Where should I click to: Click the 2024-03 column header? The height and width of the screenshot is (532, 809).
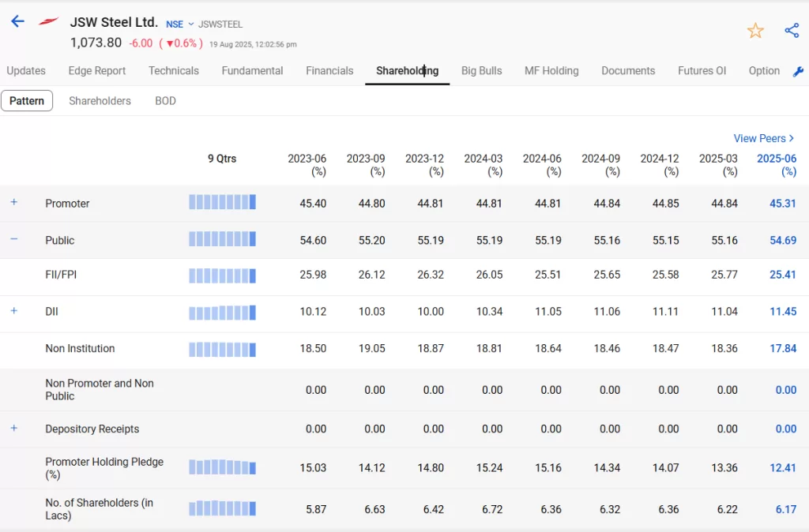pyautogui.click(x=484, y=165)
